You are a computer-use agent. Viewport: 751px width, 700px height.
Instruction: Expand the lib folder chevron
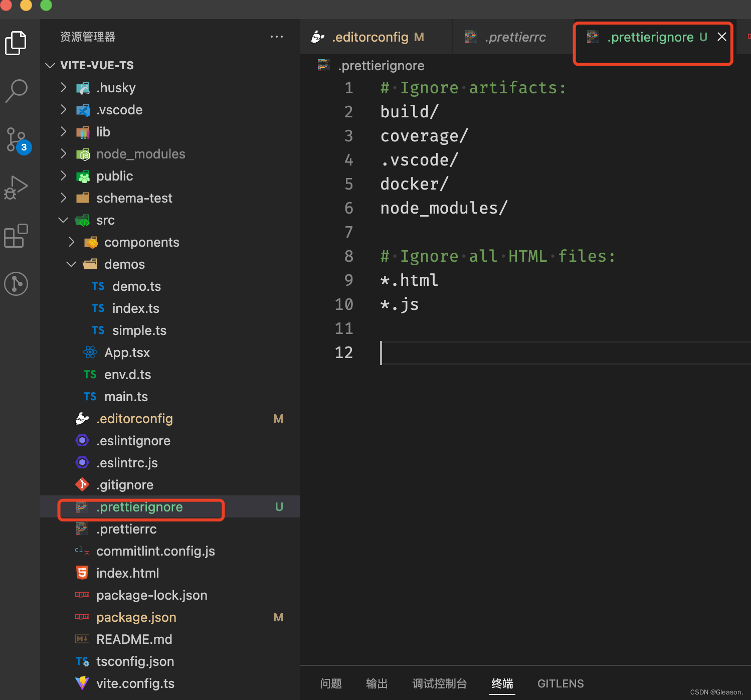coord(63,131)
